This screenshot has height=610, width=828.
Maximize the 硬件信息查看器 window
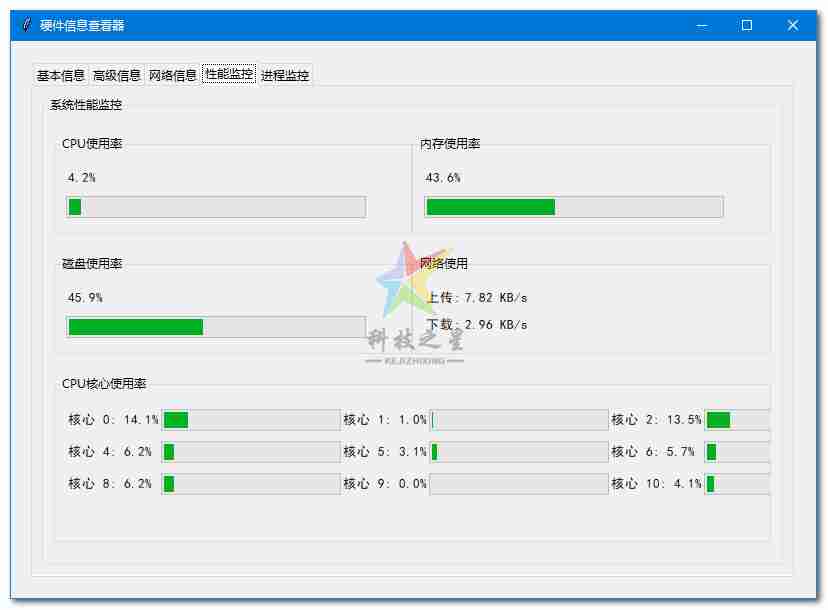coord(747,26)
